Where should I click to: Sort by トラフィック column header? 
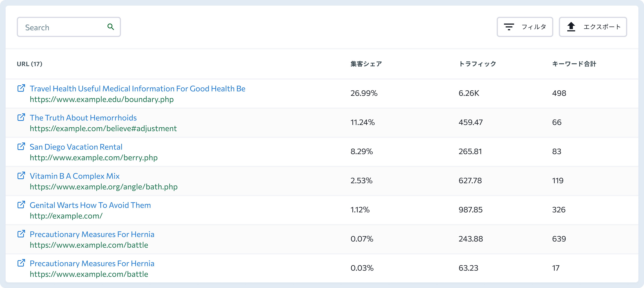coord(477,64)
